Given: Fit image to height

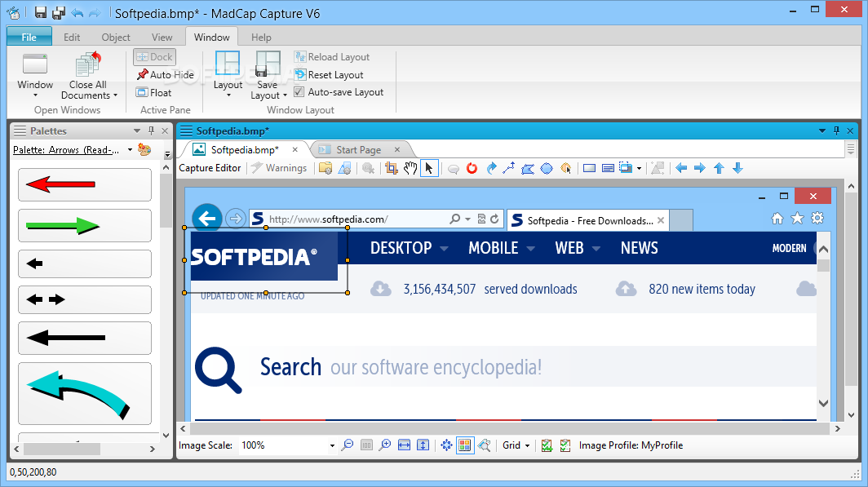Looking at the screenshot, I should pos(423,445).
